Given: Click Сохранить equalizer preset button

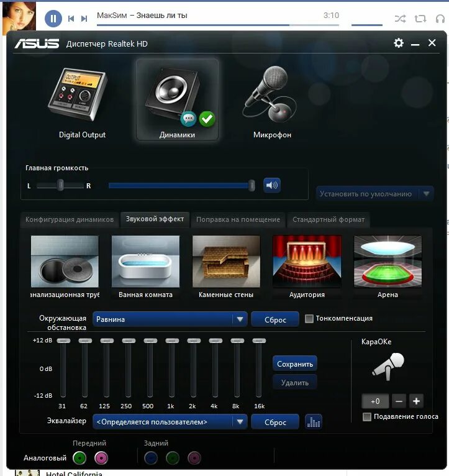Looking at the screenshot, I should coord(295,364).
